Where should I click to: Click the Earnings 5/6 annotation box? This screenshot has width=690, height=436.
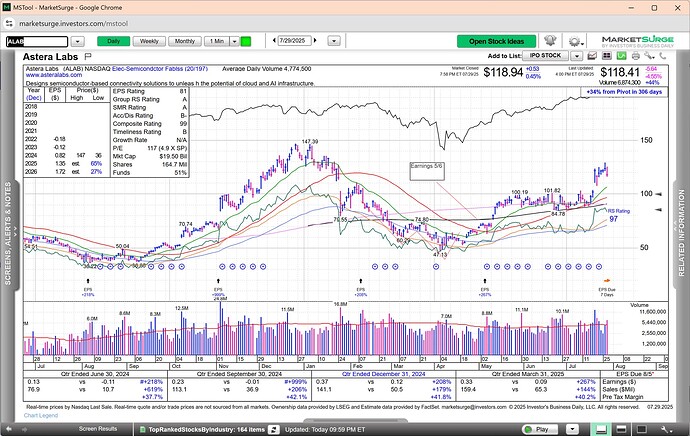427,171
